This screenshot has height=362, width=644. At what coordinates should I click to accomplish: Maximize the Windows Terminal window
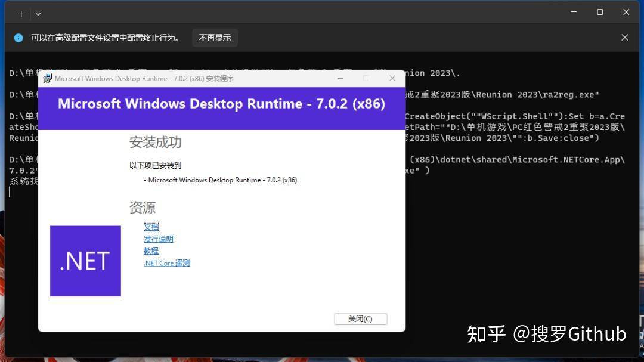(600, 12)
